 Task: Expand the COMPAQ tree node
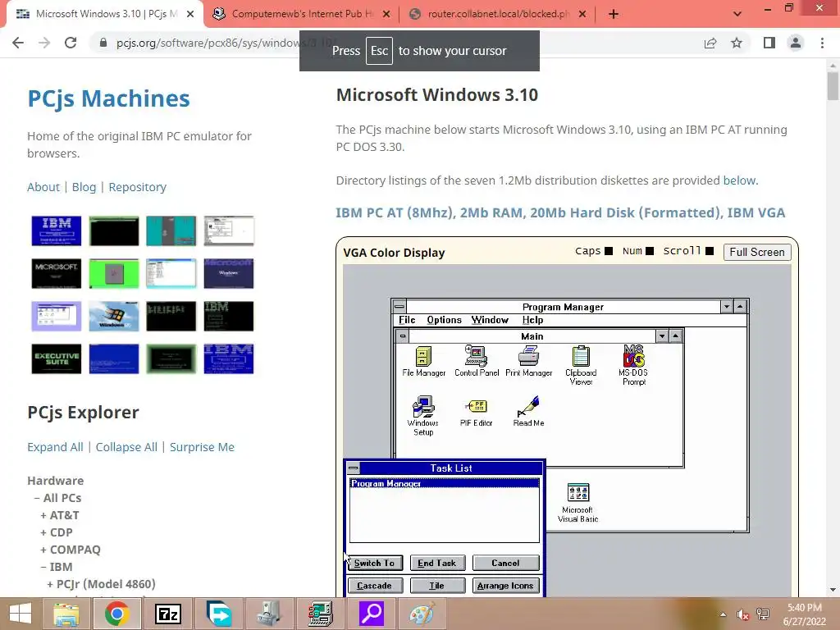[x=43, y=550]
